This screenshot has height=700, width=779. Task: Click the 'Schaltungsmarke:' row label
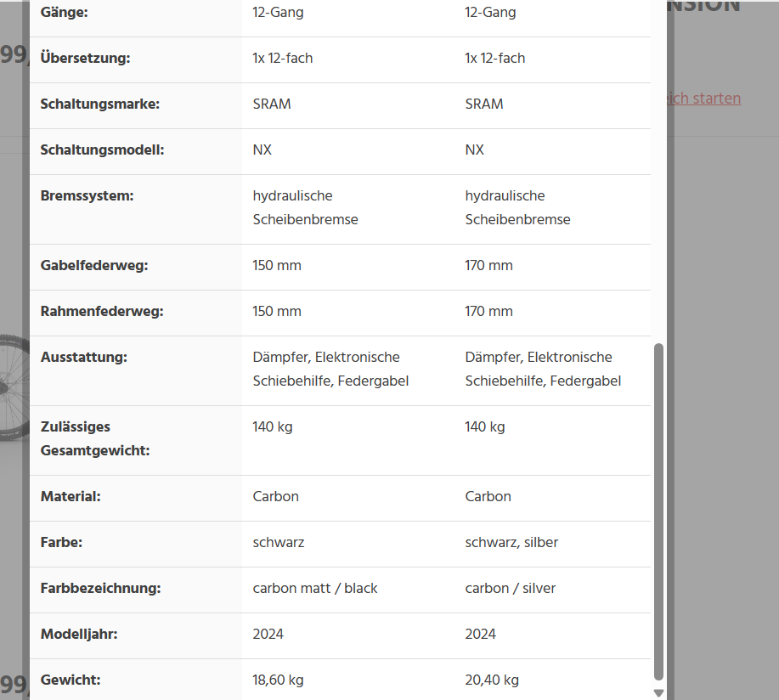point(100,104)
